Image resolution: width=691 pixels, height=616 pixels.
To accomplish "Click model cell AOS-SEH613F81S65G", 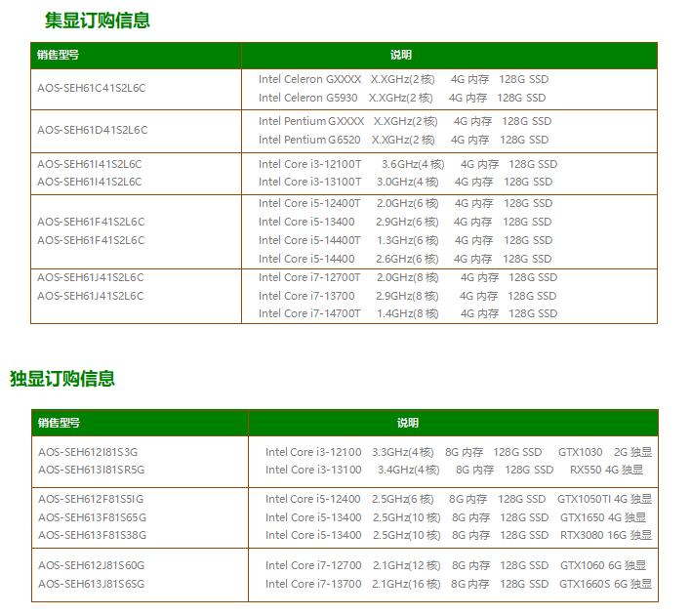I will [92, 517].
